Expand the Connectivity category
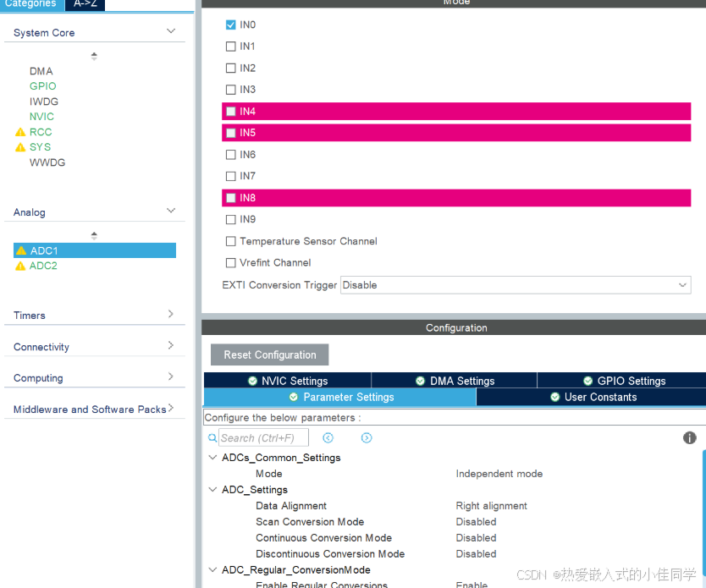Viewport: 706px width, 588px height. coord(171,345)
